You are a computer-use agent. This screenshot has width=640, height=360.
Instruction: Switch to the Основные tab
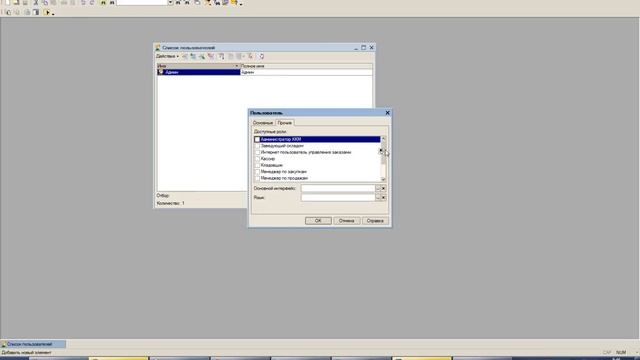pyautogui.click(x=263, y=123)
